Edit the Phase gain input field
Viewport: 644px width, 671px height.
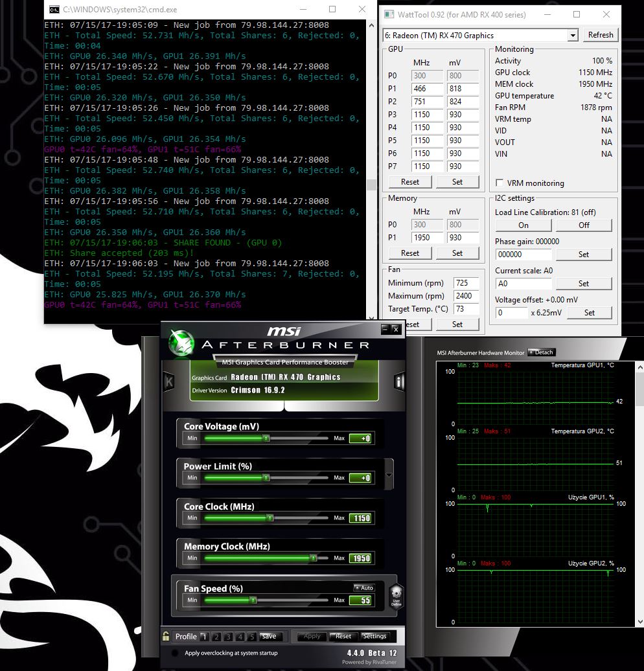pos(523,254)
